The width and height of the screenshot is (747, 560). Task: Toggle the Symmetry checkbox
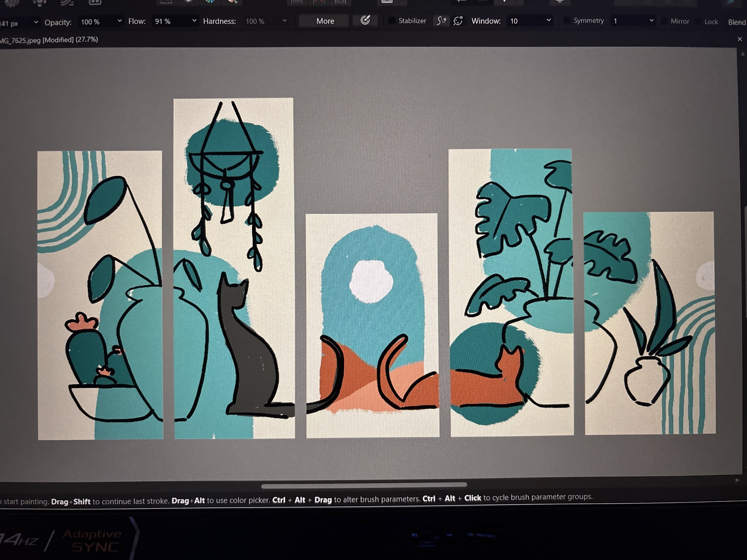tap(567, 21)
